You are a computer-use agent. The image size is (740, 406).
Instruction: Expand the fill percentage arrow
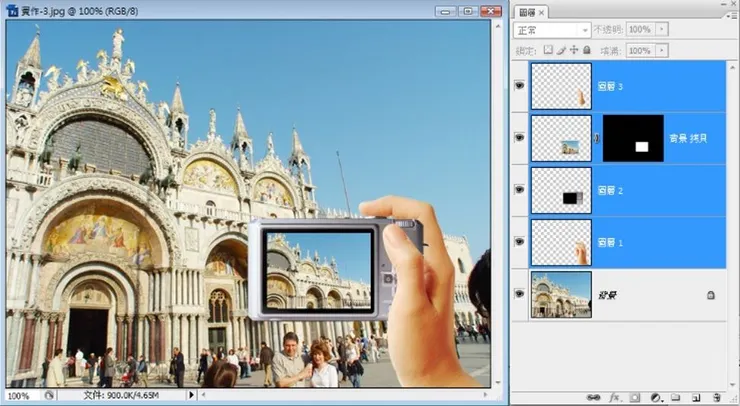[x=660, y=50]
